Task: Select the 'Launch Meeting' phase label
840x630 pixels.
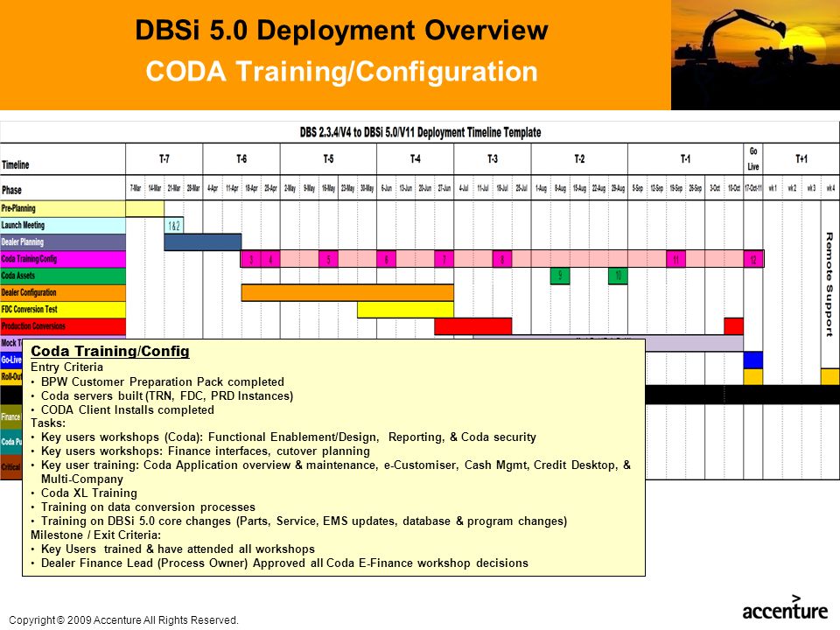Action: 63,226
